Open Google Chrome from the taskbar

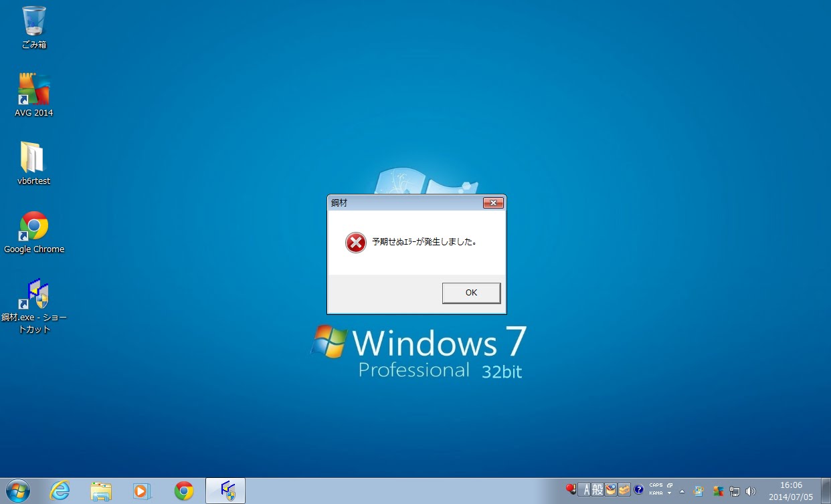click(183, 491)
